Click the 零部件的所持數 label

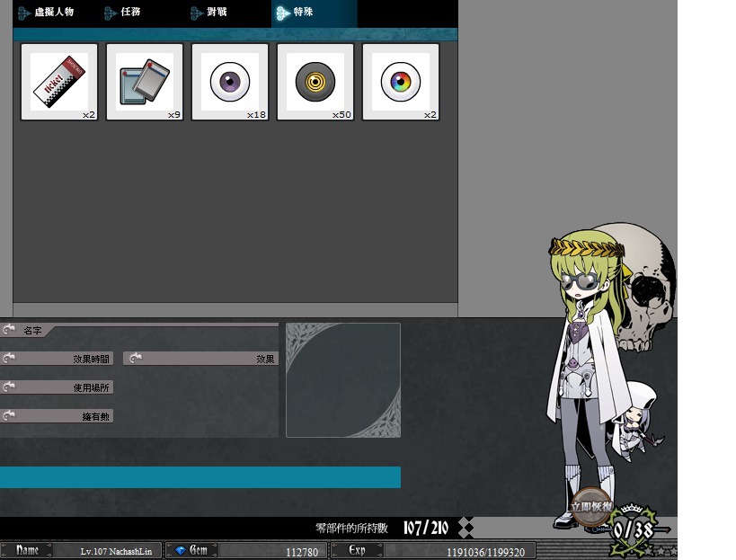click(x=351, y=529)
